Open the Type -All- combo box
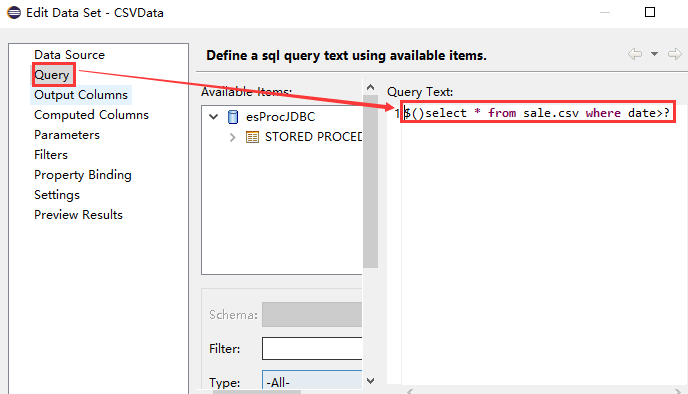The width and height of the screenshot is (688, 394). 312,380
